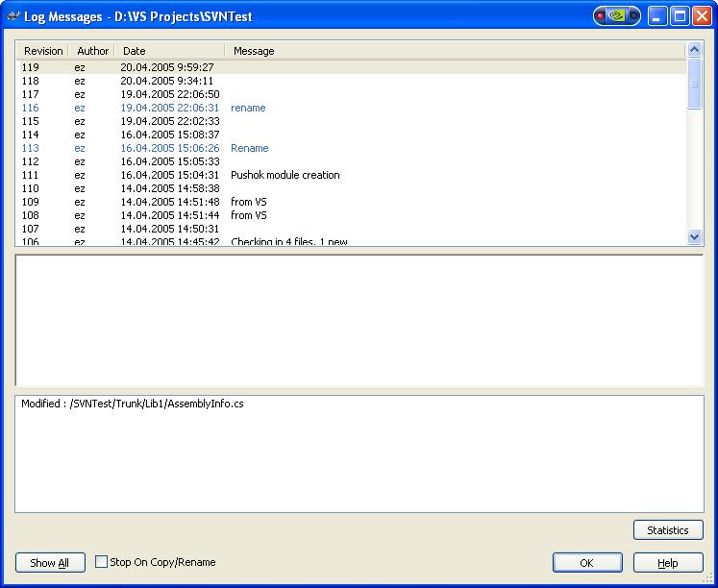The width and height of the screenshot is (718, 588).
Task: Close the Log Messages dialog
Action: pos(702,16)
